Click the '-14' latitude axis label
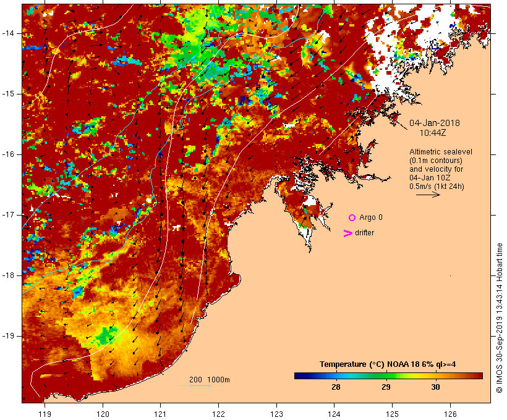Screen dimensions: 507x420 pyautogui.click(x=8, y=33)
